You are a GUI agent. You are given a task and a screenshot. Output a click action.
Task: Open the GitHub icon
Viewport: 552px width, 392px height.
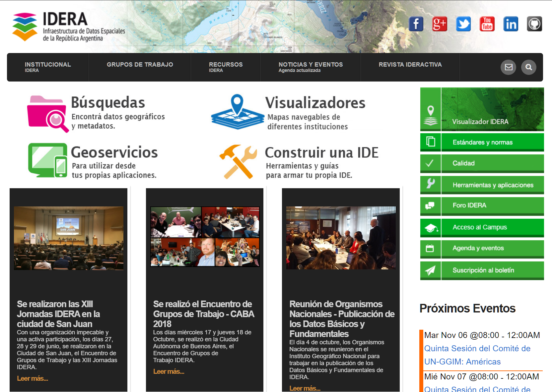click(x=534, y=24)
